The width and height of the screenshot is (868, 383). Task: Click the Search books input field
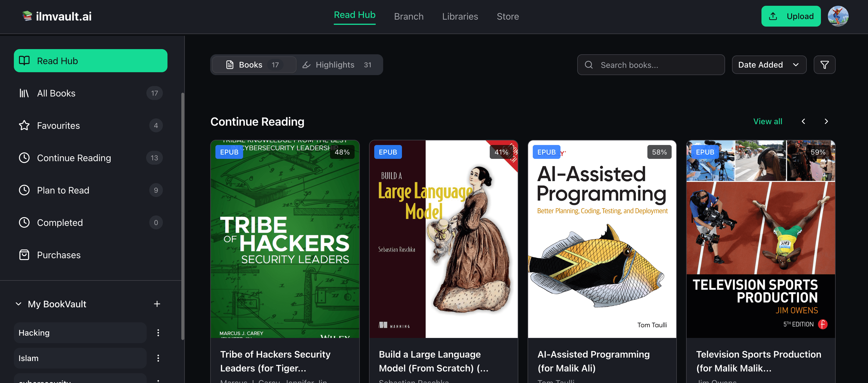click(651, 65)
